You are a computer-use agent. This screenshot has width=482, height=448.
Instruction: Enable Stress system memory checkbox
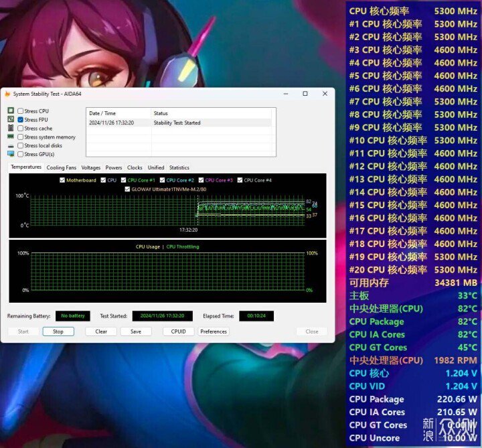21,137
